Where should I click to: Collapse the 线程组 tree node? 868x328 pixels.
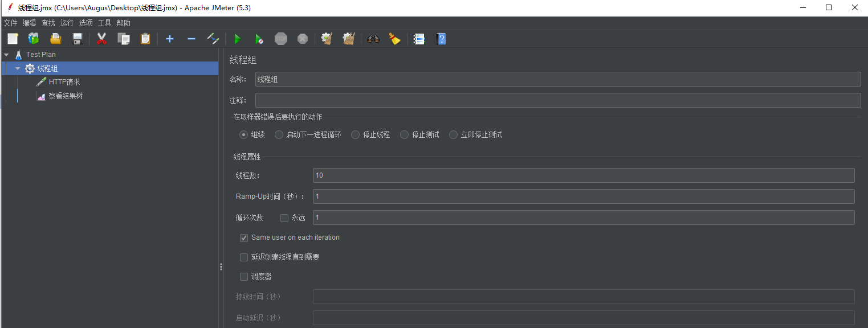click(x=18, y=68)
